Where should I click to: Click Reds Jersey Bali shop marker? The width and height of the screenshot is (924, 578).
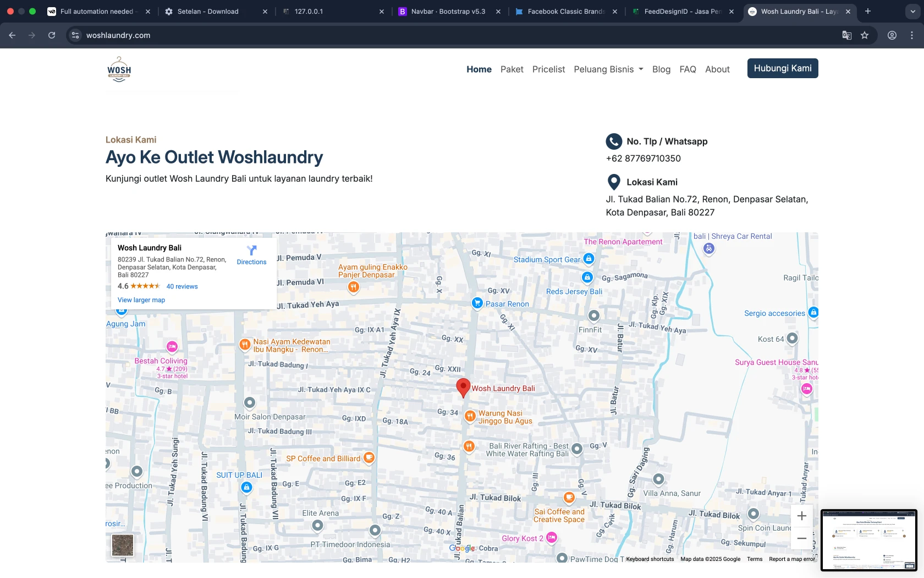click(587, 277)
